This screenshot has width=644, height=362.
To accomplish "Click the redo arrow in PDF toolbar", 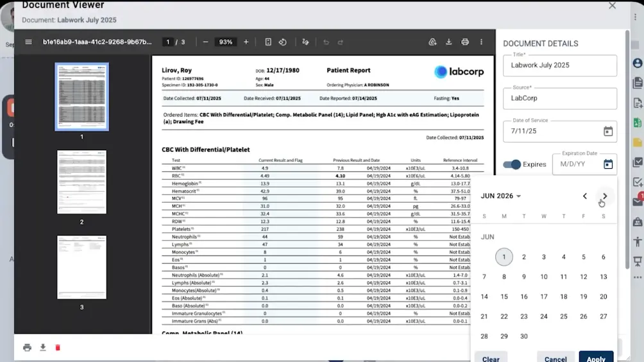I will tap(341, 42).
